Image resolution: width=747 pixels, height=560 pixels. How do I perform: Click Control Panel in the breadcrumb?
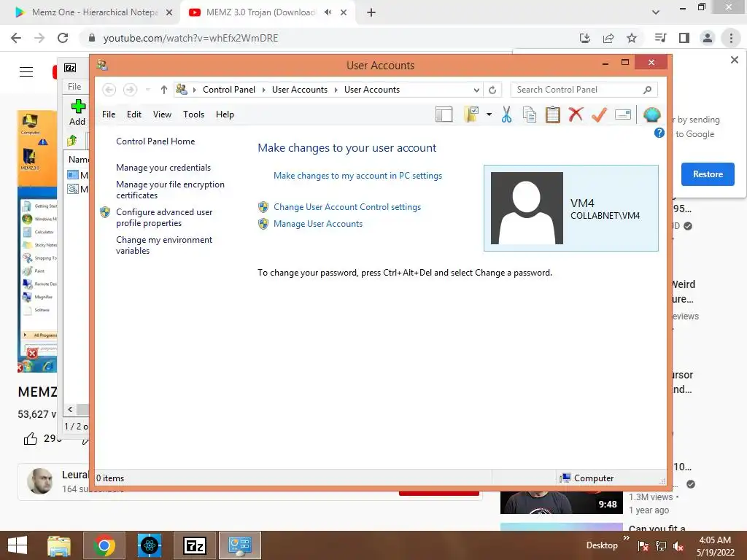point(228,90)
